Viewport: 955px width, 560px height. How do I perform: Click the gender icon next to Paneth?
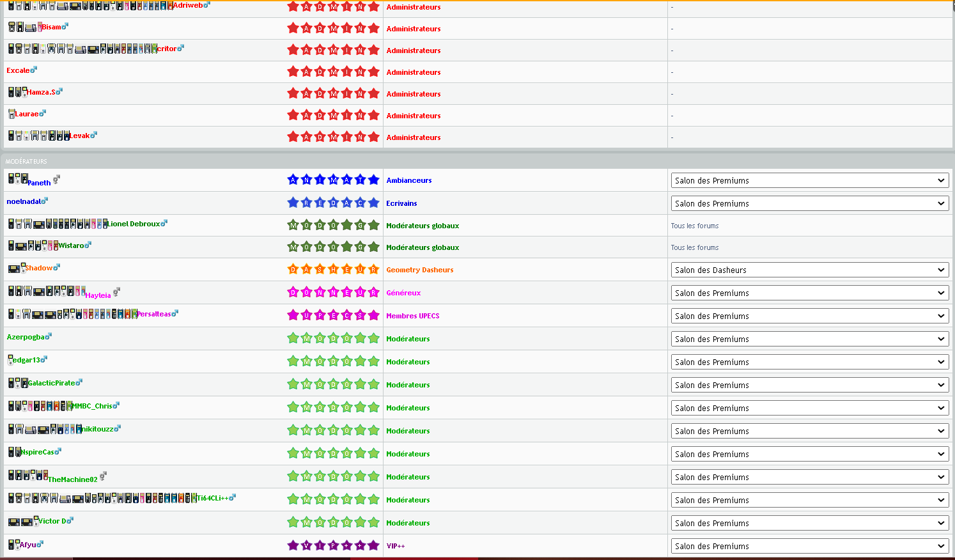tap(56, 180)
